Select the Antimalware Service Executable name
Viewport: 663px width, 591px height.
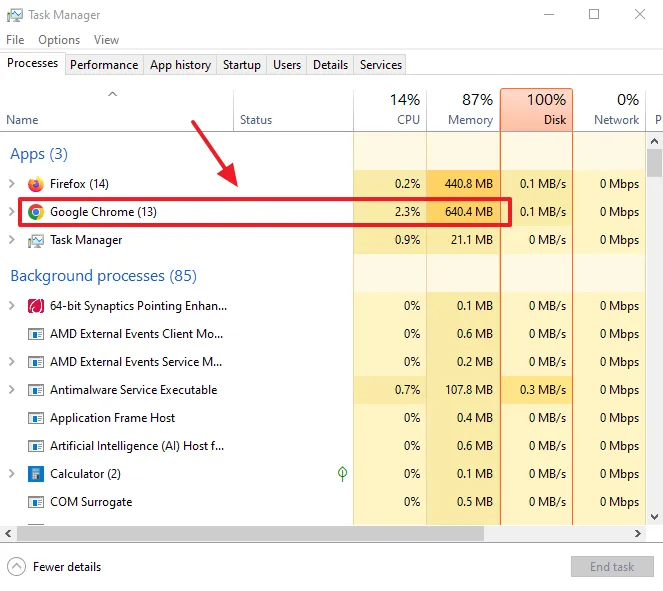(134, 390)
